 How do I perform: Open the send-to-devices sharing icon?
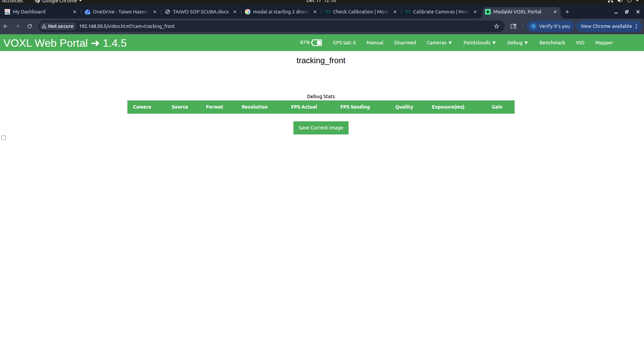513,26
